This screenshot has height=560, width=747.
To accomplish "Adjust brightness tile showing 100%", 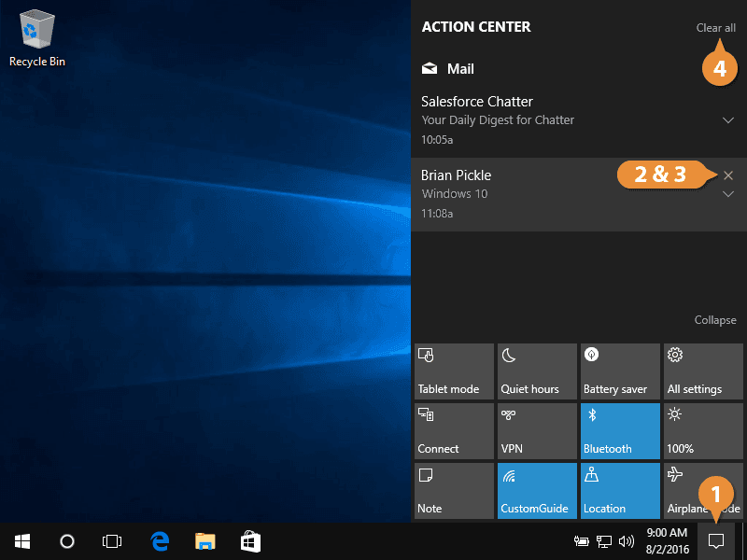I will pos(703,431).
